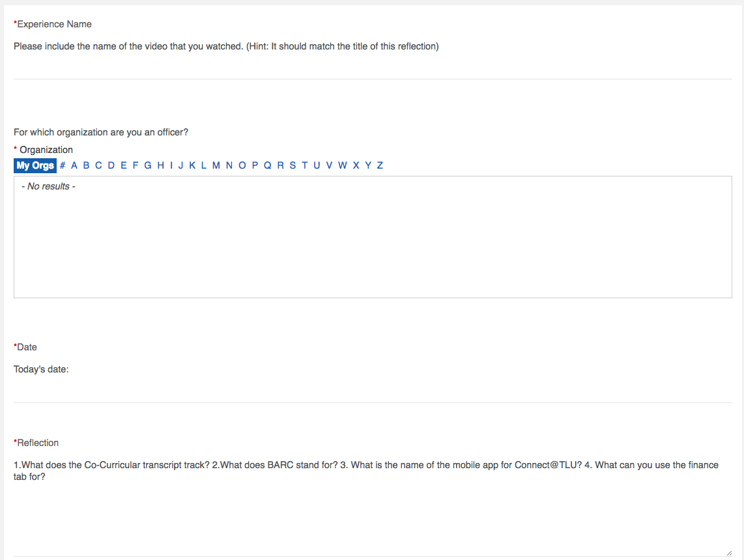The width and height of the screenshot is (744, 560).
Task: Show organizations starting with B
Action: [87, 165]
